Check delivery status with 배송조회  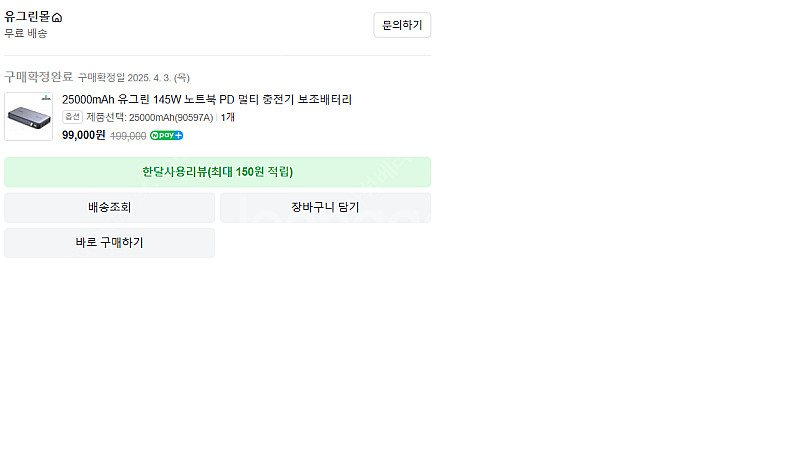pos(110,207)
